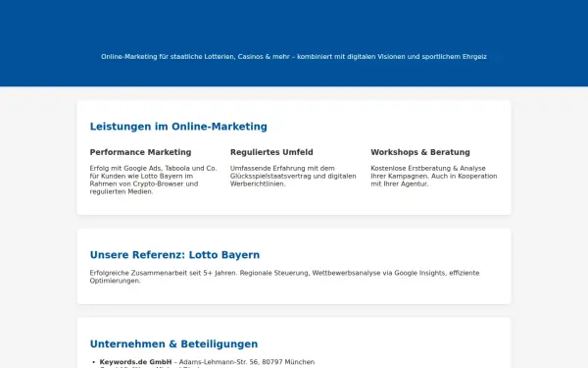
Task: Click the paragraph starting 'Erfolg mit Google Ads'
Action: point(154,180)
